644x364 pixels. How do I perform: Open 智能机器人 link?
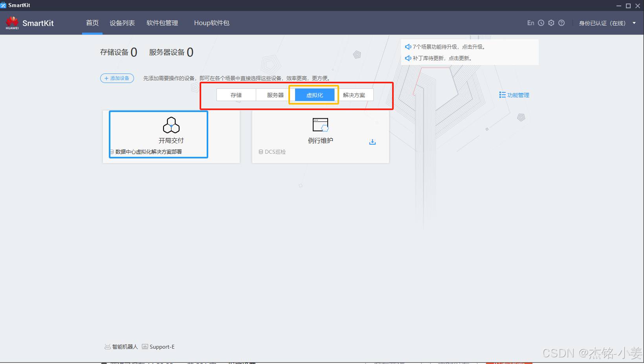click(x=125, y=347)
